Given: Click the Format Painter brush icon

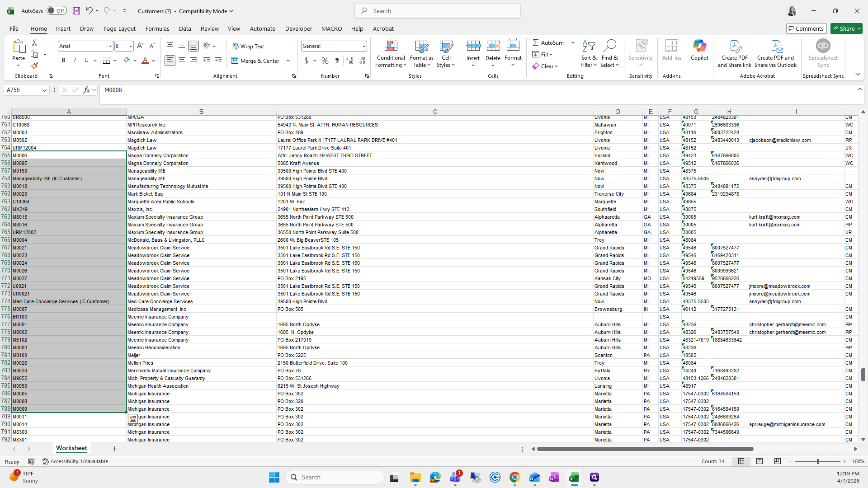Looking at the screenshot, I should (34, 66).
